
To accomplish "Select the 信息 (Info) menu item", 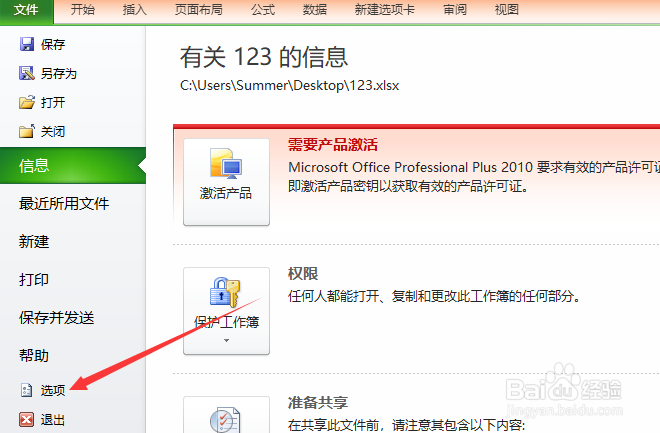I will (x=73, y=165).
